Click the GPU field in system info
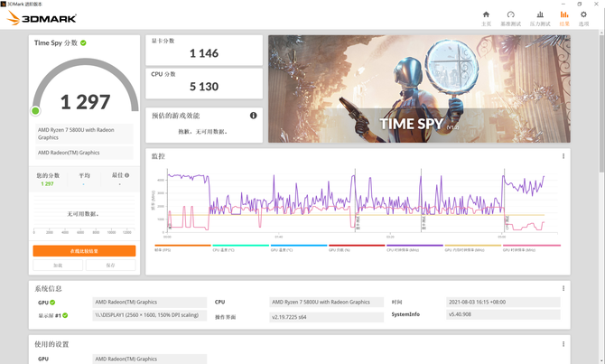Viewport: 605px width, 364px height. 149,303
